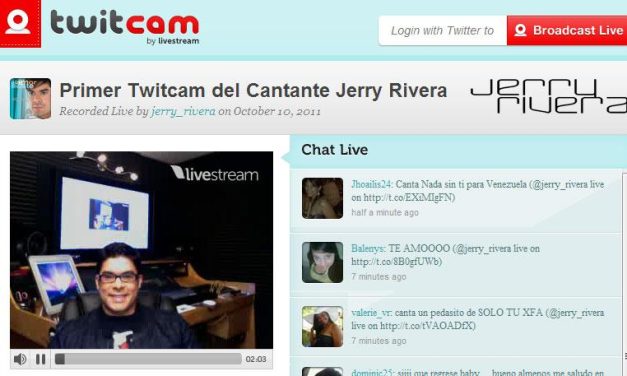Click the 'by livestream' text under logo
The image size is (627, 376).
(173, 41)
